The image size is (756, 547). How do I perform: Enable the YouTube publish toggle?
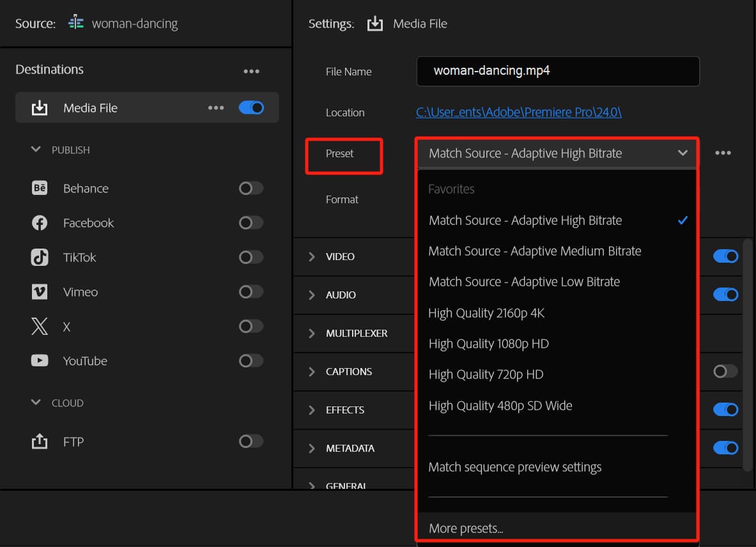[251, 360]
